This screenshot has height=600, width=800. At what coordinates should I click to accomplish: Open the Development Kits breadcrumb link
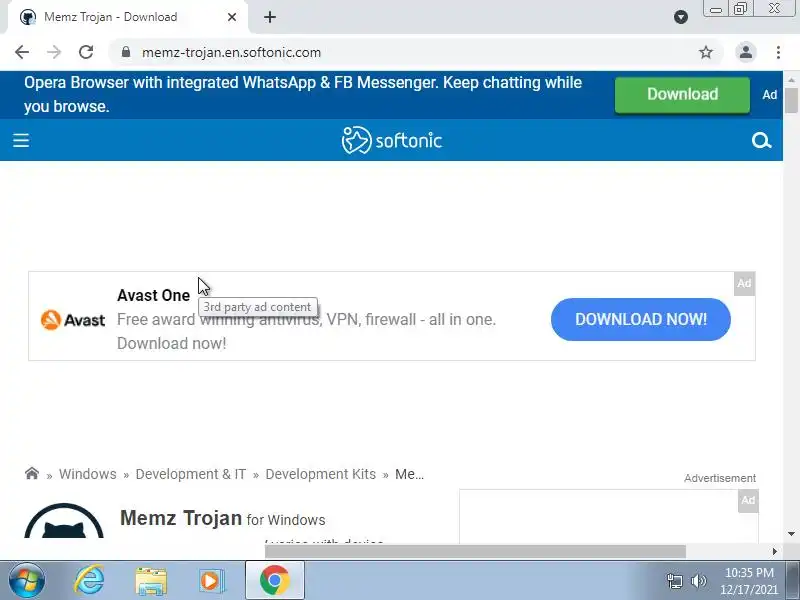[x=320, y=474]
